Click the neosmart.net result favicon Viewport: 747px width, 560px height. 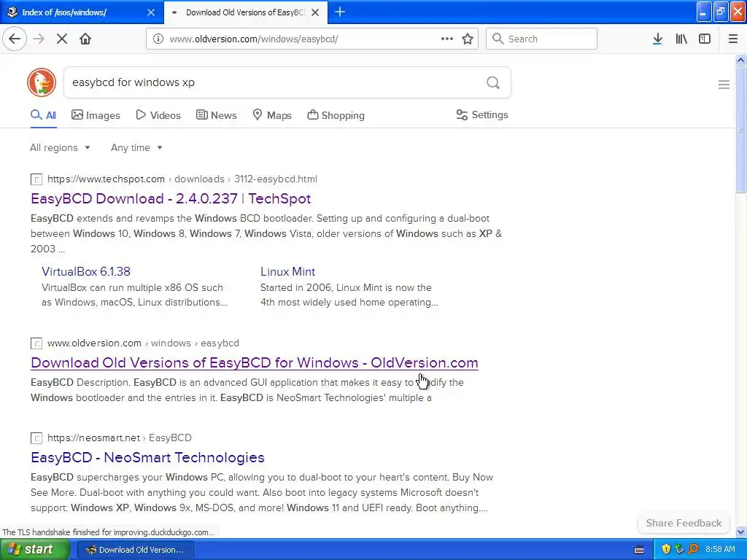[36, 438]
